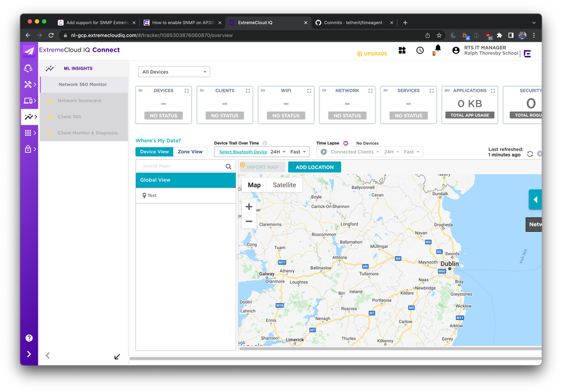
Task: Open the history clock icon
Action: click(x=420, y=51)
